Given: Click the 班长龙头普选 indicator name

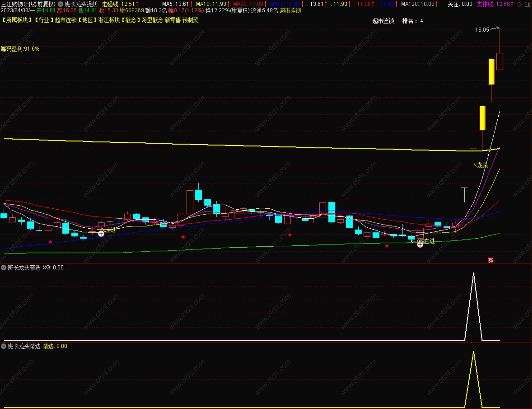Looking at the screenshot, I should click(24, 267).
